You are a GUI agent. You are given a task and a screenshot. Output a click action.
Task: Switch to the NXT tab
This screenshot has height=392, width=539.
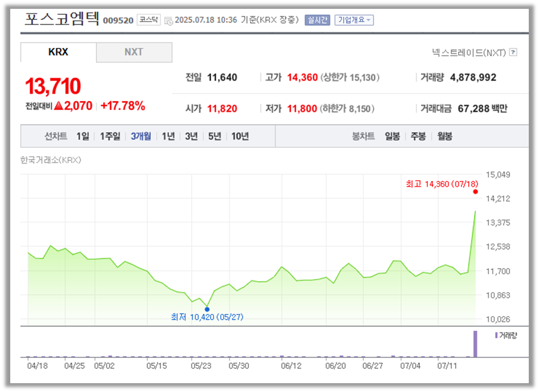[134, 52]
